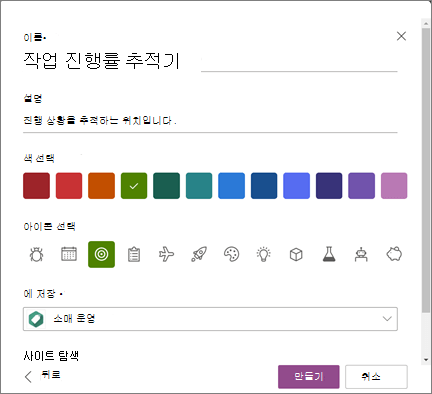Pick the light pink-purple swatch

click(x=394, y=186)
